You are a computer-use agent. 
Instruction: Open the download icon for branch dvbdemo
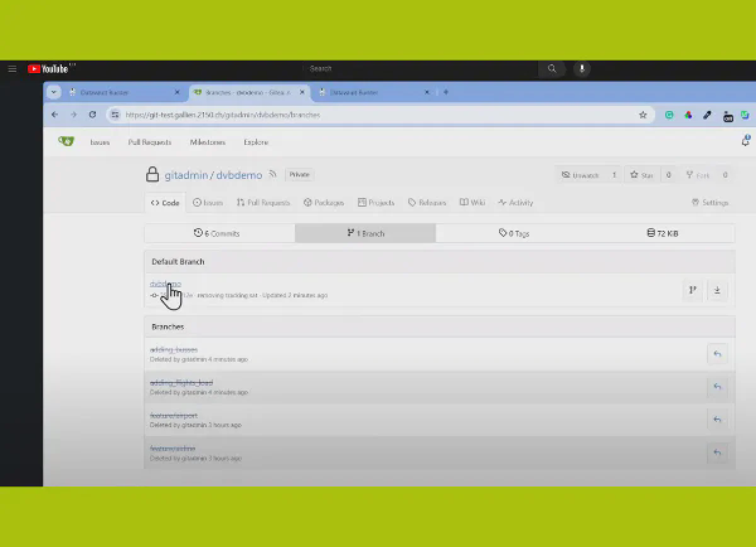click(718, 290)
